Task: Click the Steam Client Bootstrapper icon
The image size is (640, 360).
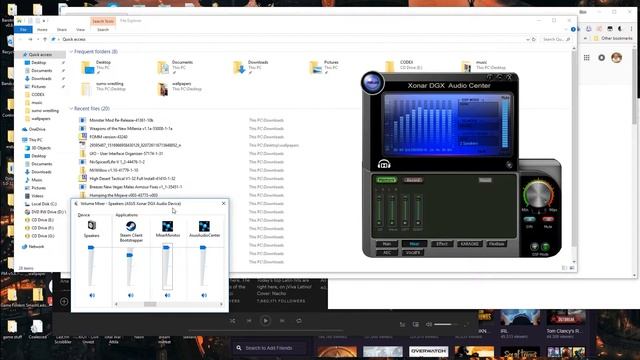Action: coord(131,226)
